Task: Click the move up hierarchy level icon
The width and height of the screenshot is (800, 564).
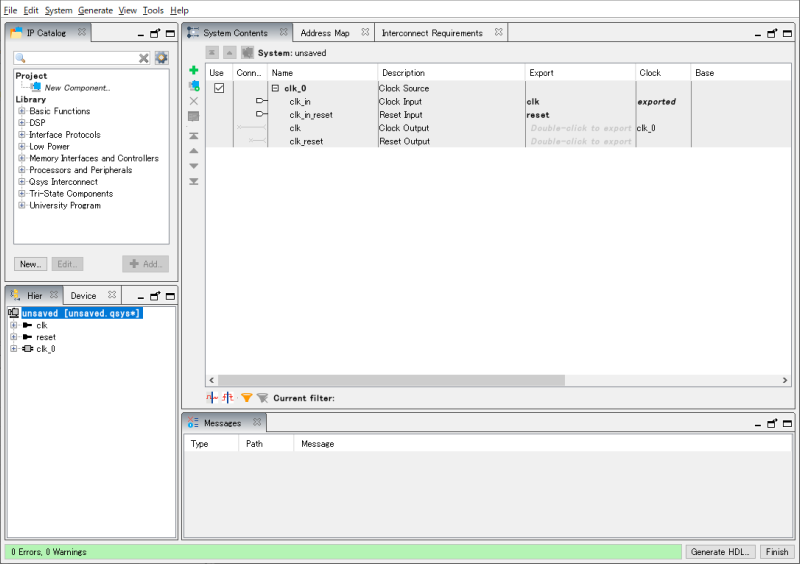Action: (230, 53)
